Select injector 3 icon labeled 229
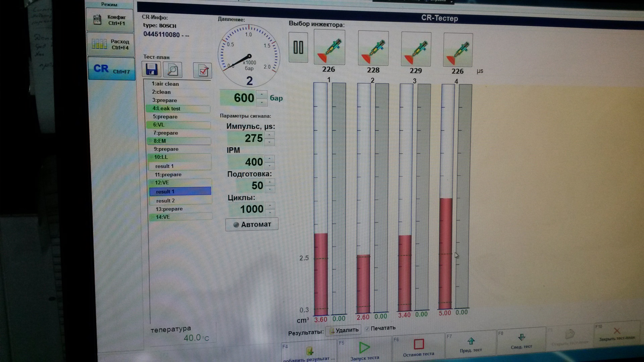Image resolution: width=644 pixels, height=362 pixels. [416, 50]
